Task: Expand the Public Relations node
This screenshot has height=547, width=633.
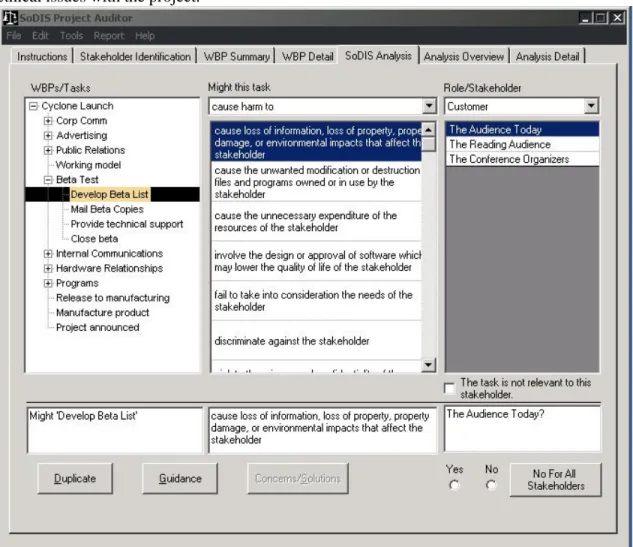Action: pos(48,150)
